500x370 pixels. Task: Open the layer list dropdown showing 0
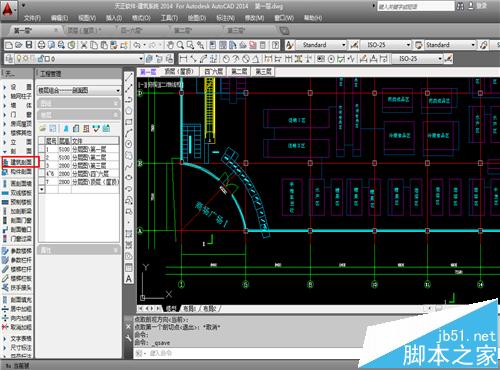[x=141, y=59]
